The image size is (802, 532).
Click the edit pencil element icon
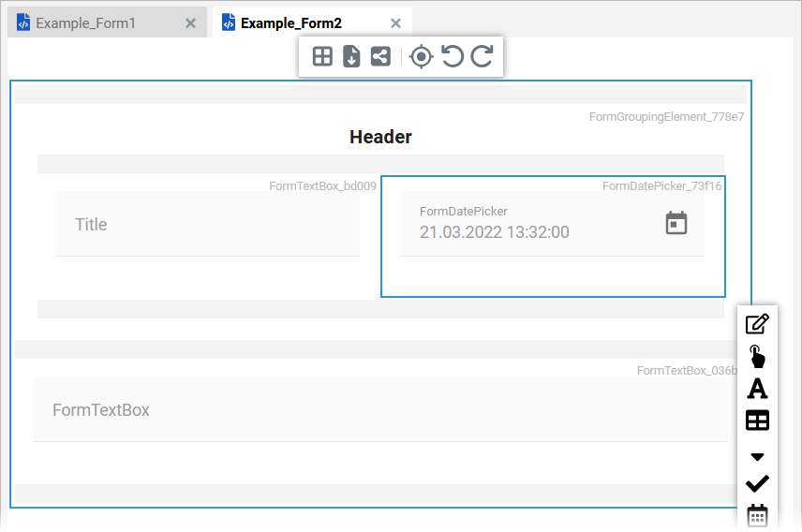757,324
